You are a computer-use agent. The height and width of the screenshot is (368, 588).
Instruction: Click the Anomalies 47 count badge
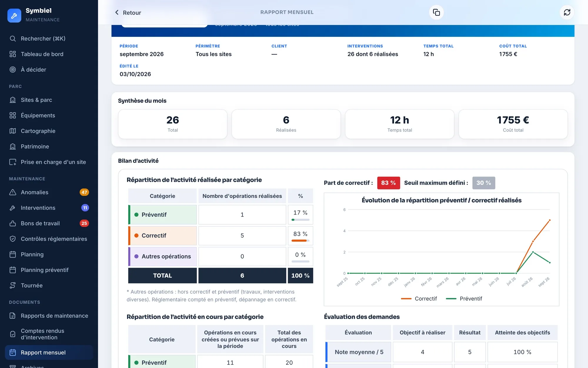coord(84,192)
